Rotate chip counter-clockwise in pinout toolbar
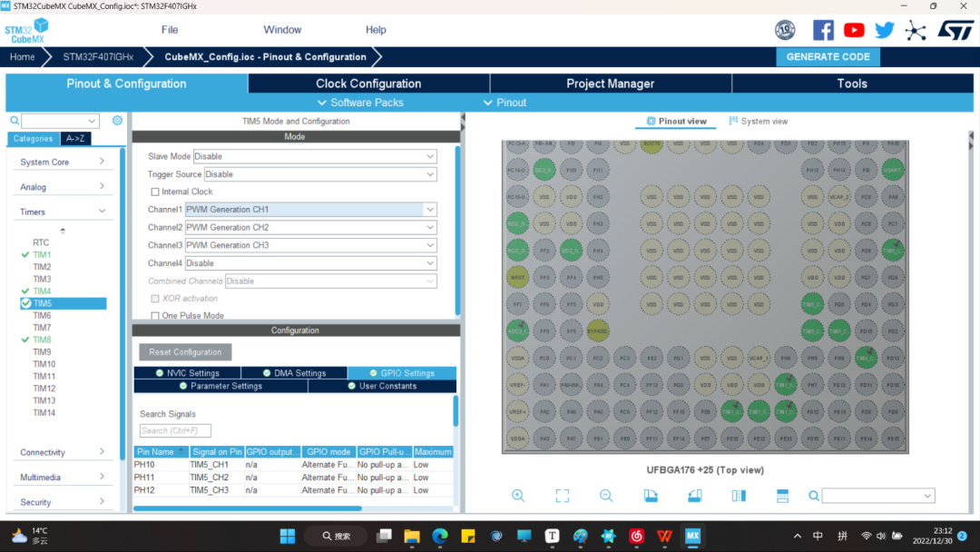980x552 pixels. pos(695,496)
